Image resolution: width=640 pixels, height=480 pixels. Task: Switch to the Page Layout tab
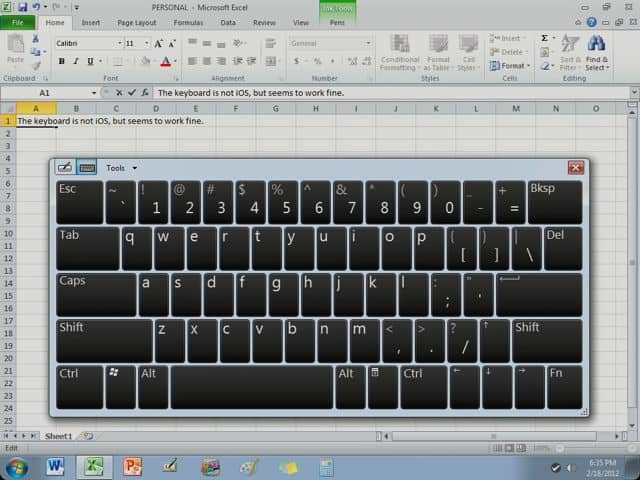coord(137,23)
